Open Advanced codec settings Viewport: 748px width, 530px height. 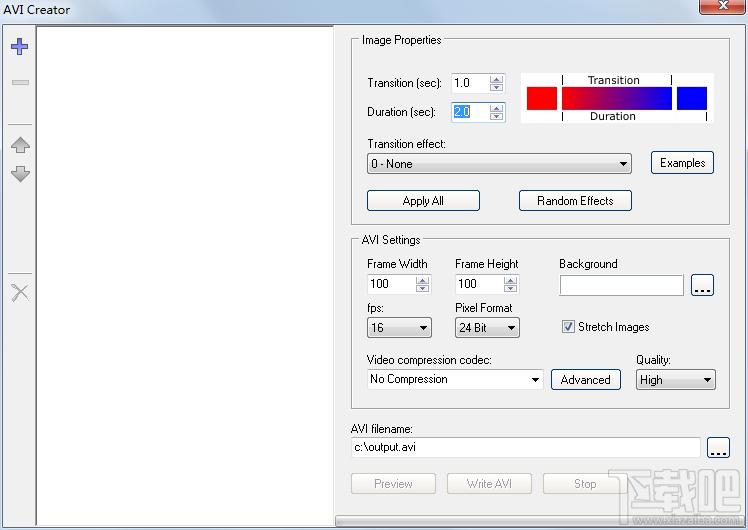[586, 380]
